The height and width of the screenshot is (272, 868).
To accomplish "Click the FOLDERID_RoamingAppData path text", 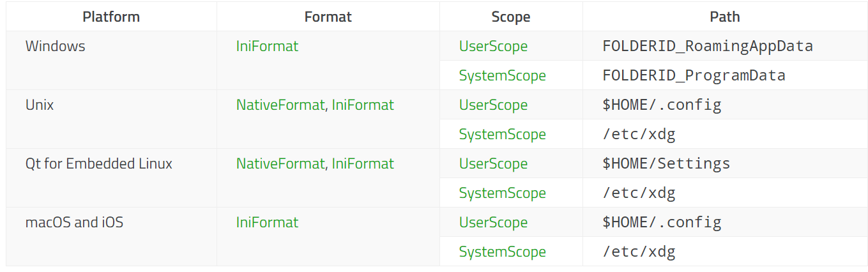I will (707, 46).
